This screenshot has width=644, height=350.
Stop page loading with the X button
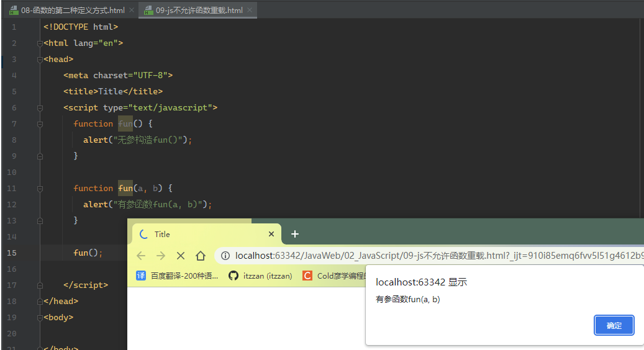tap(180, 256)
